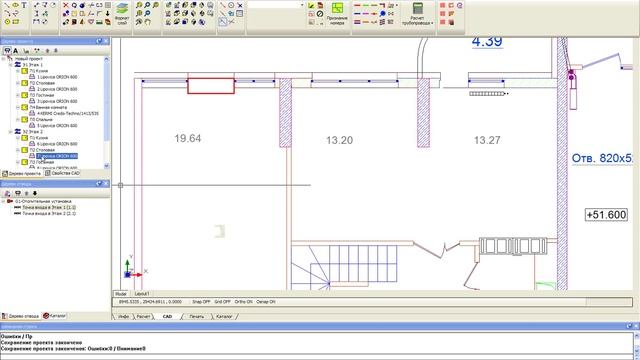The image size is (640, 360).
Task: Click the yellow circle target icon in the toolbar
Action: click(x=7, y=22)
